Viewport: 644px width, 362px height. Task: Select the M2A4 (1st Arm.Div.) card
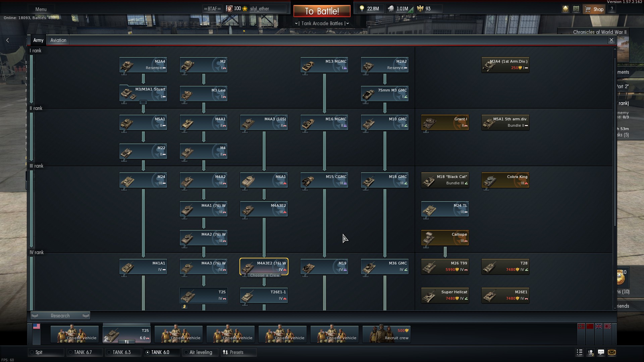tap(505, 65)
